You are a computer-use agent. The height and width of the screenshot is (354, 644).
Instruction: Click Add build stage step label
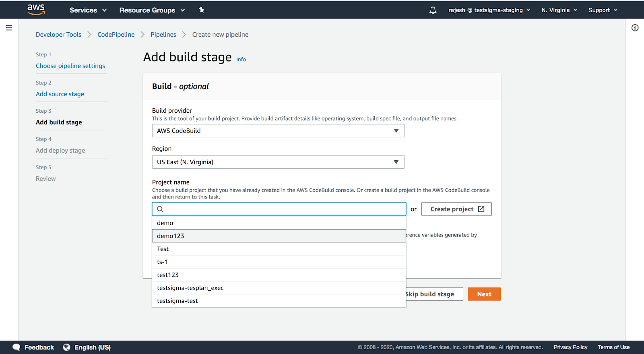59,122
